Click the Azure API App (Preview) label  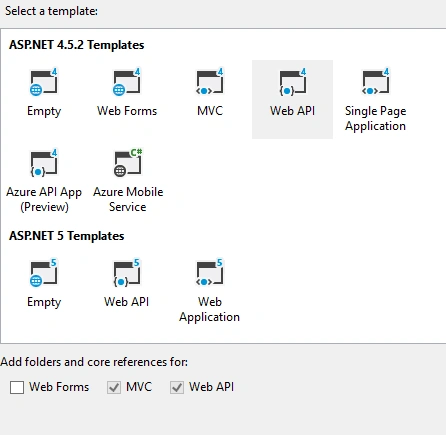(44, 199)
